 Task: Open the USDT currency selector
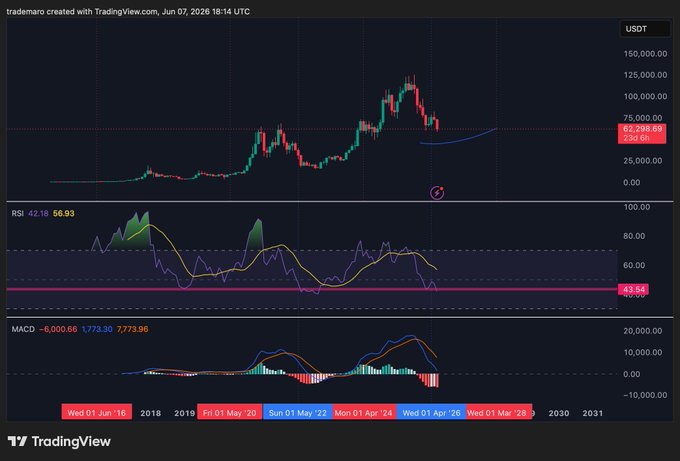[x=644, y=29]
